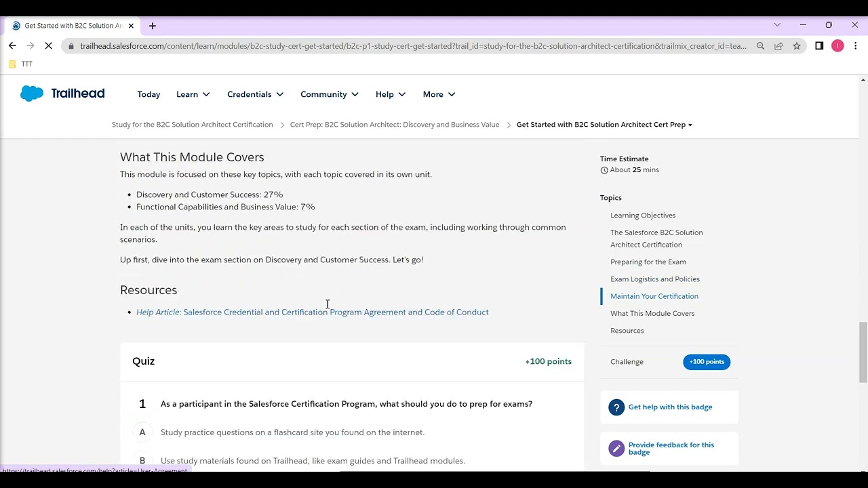The image size is (868, 488).
Task: Go back with browser back arrow
Action: tap(12, 45)
